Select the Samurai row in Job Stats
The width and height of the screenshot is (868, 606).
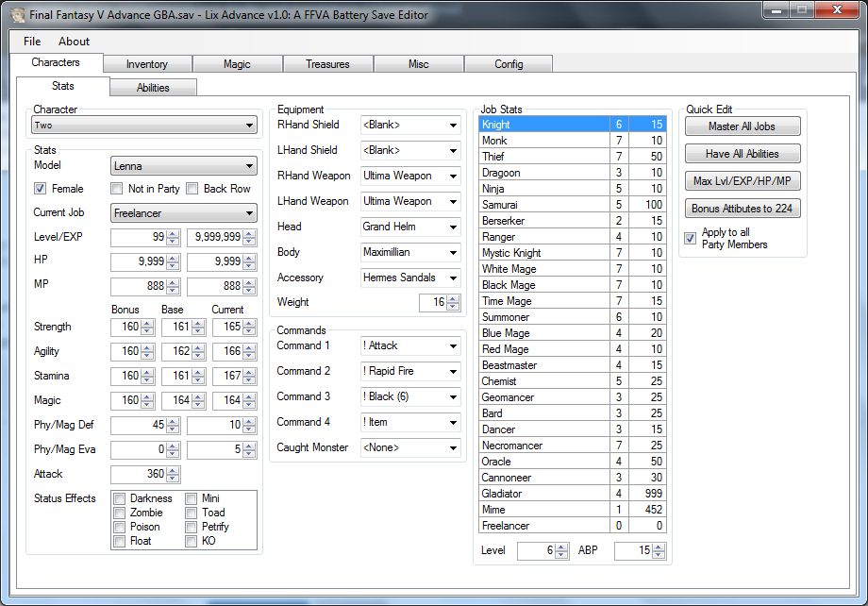point(573,205)
